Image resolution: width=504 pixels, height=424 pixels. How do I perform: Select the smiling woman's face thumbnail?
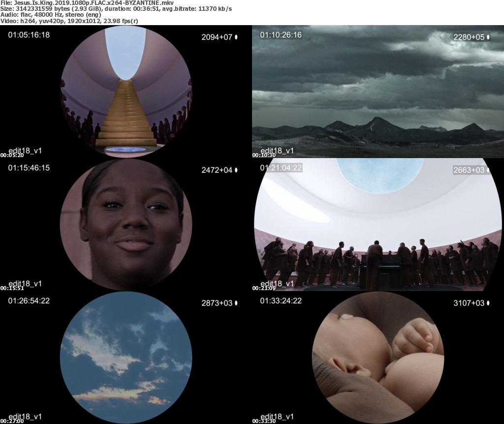tap(126, 224)
